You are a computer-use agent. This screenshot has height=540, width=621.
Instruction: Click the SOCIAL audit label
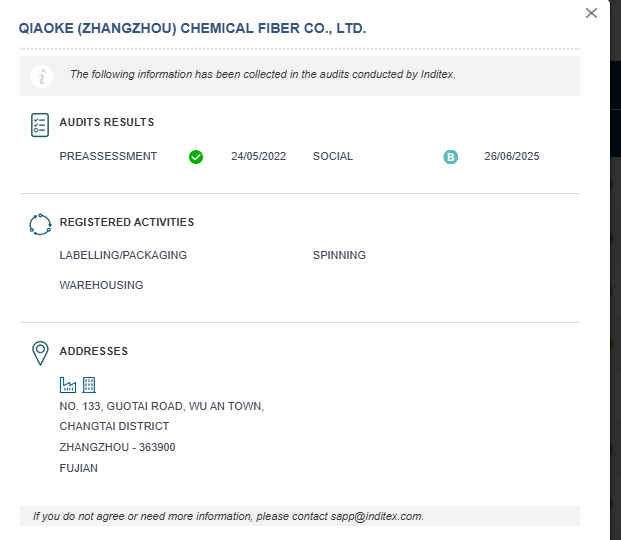tap(332, 157)
